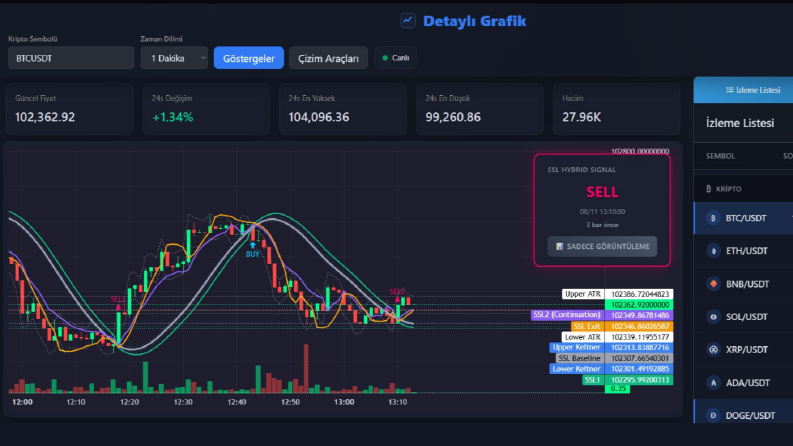Viewport: 793px width, 446px height.
Task: Click the SSL1 green label
Action: pos(592,380)
